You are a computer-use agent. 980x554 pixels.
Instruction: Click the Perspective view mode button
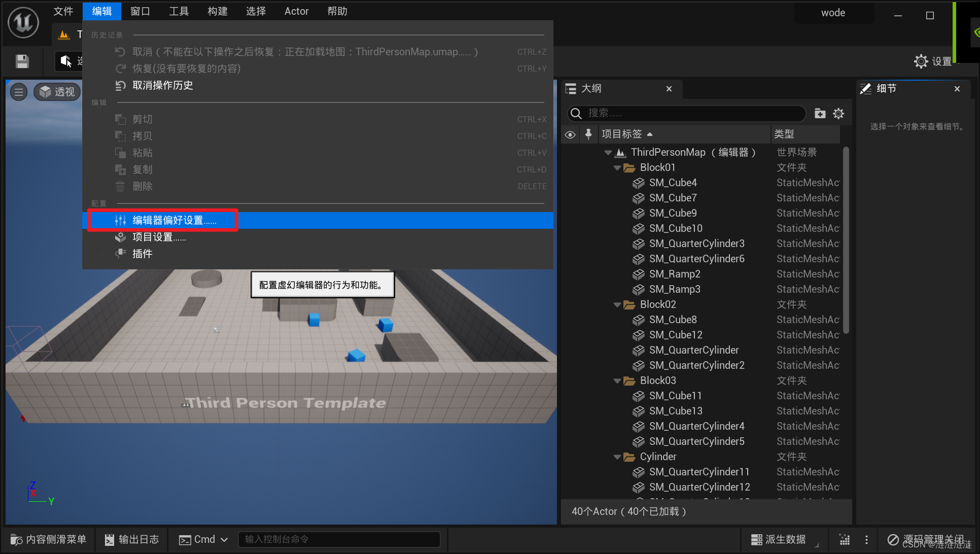pos(57,92)
